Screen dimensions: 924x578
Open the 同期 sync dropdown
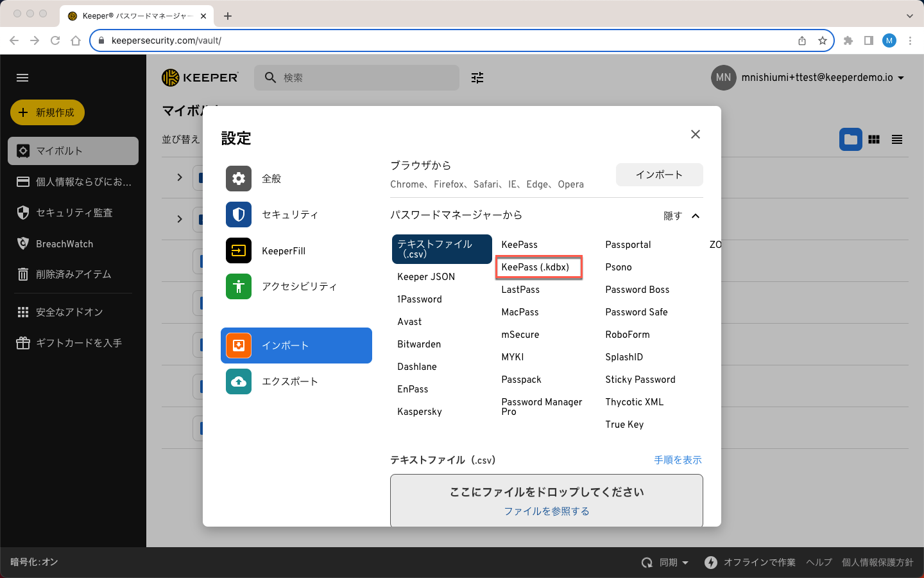[x=665, y=563]
